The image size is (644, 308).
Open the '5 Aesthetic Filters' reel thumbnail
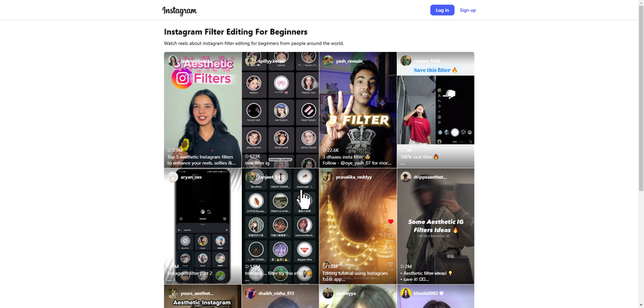click(x=203, y=110)
